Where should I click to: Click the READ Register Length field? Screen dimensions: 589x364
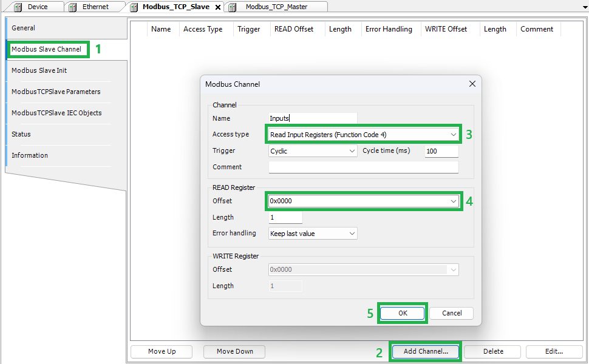(285, 217)
